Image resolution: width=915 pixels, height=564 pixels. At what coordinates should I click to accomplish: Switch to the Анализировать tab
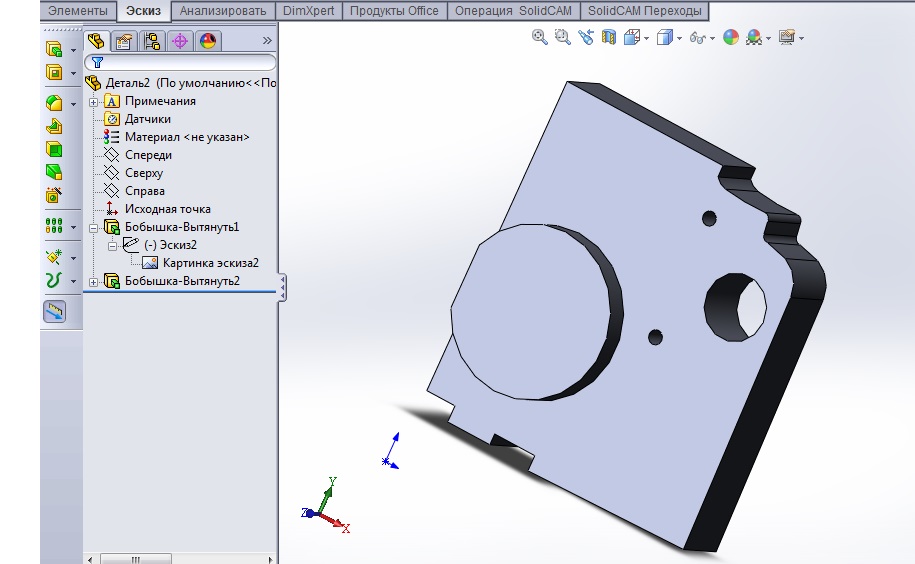click(223, 10)
